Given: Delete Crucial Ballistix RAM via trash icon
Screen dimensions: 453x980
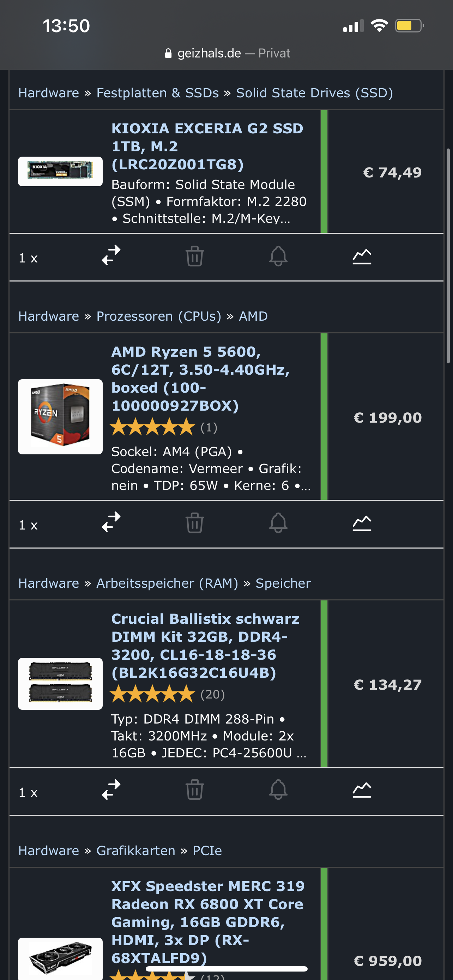Looking at the screenshot, I should click(194, 790).
